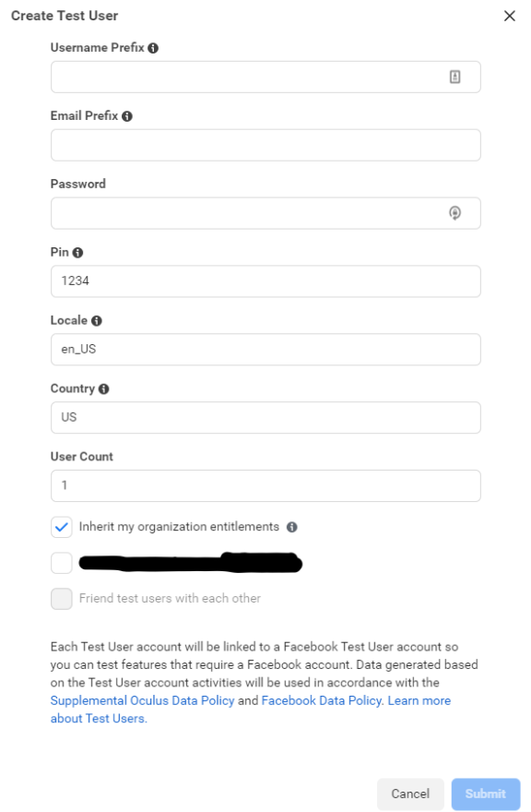Click contact autofill icon in Username Prefix field
Viewport: 531px width, 812px height.
454,78
